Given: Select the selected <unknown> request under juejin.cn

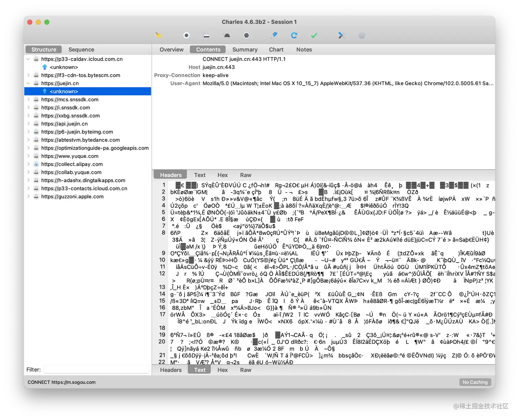Looking at the screenshot, I should [88, 91].
